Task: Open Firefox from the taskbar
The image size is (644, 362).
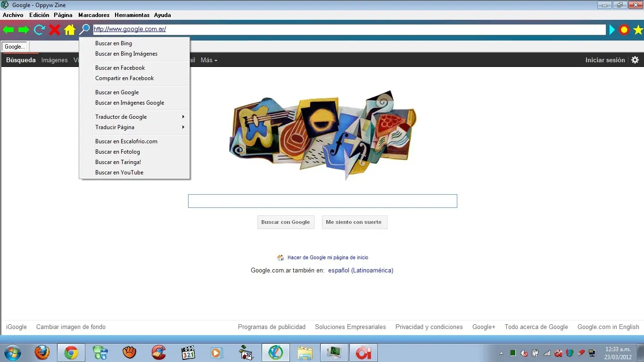Action: coord(42,353)
